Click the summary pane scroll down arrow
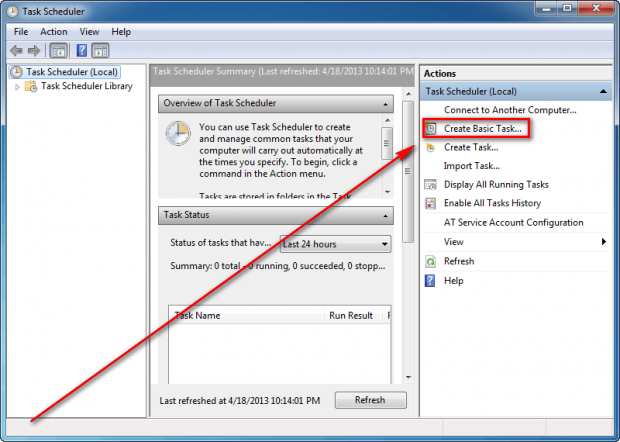This screenshot has width=620, height=442. coord(408,377)
